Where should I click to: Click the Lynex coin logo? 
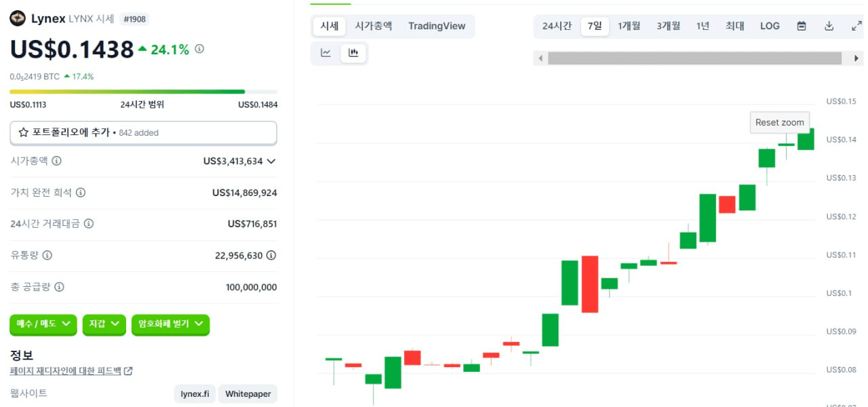17,18
